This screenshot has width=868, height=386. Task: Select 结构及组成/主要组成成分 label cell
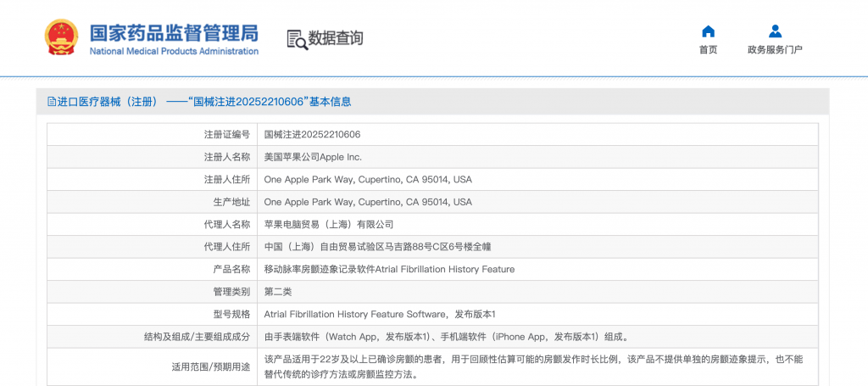(x=152, y=336)
